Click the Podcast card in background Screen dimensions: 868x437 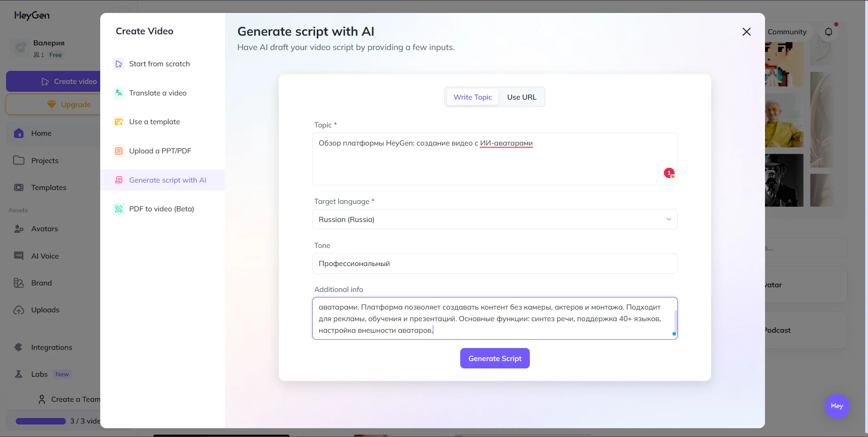(806, 330)
